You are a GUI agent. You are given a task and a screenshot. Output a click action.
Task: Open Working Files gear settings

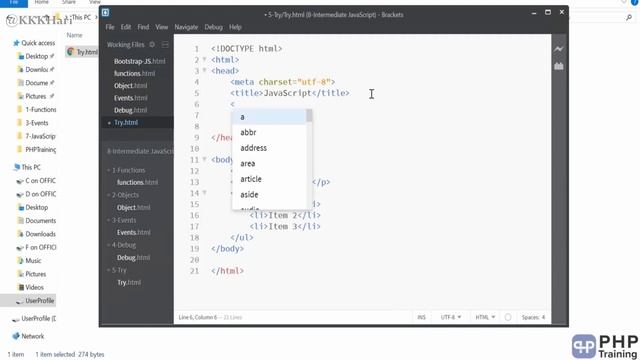[x=152, y=44]
